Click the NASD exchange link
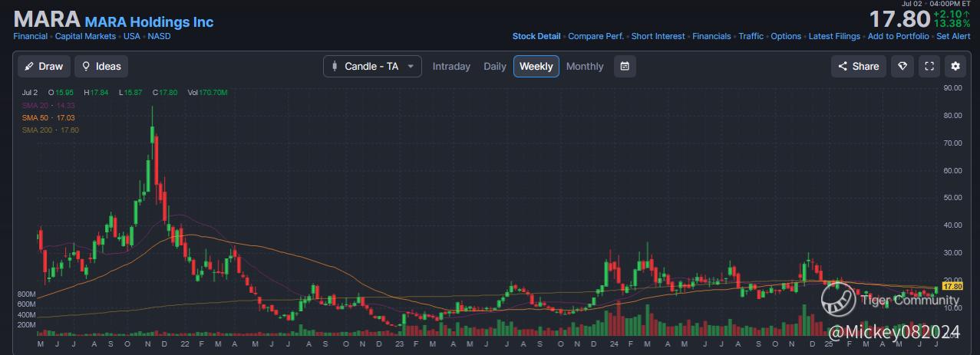This screenshot has width=980, height=355. pyautogui.click(x=160, y=36)
